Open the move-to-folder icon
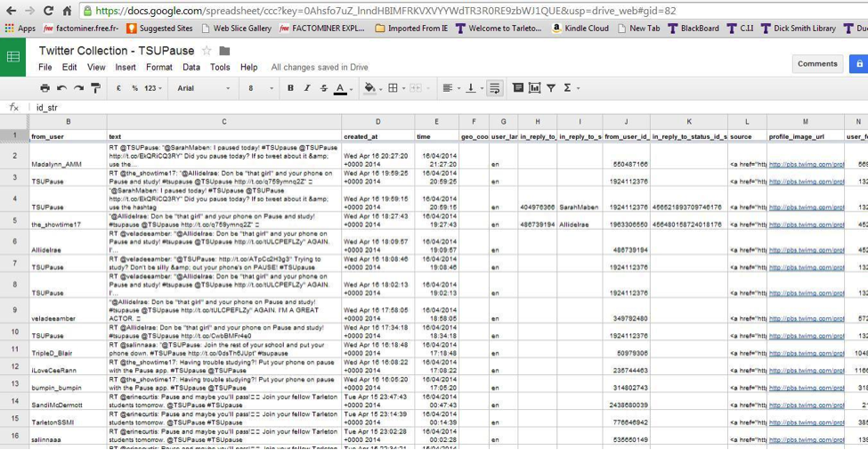Image resolution: width=868 pixels, height=450 pixels. [x=224, y=51]
